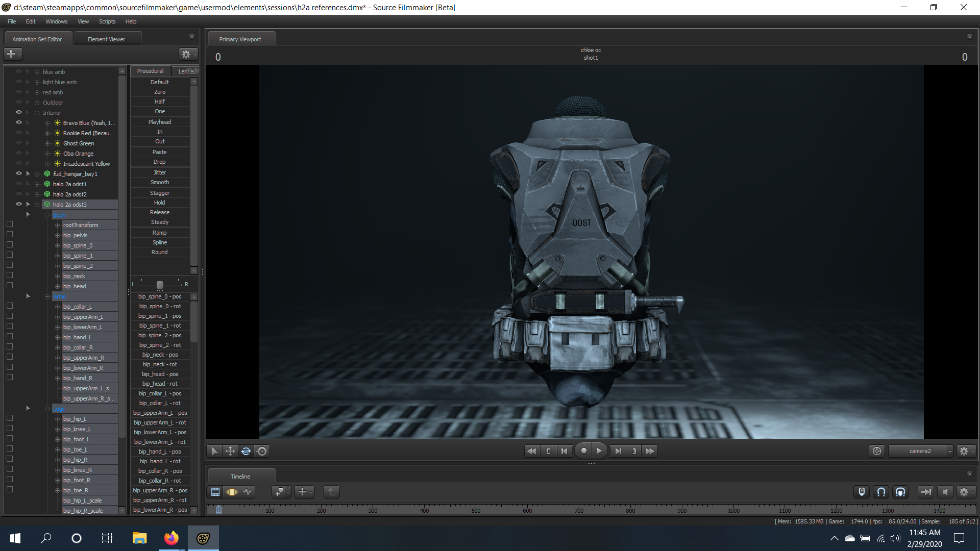980x551 pixels.
Task: Click the timeline playhead marker at start
Action: pyautogui.click(x=218, y=509)
